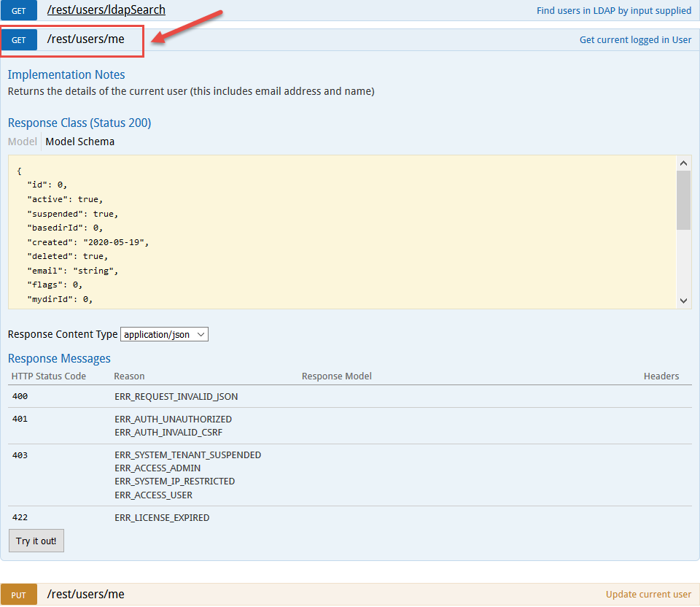Image resolution: width=700 pixels, height=607 pixels.
Task: Open the 'Find users in LDAP' description link
Action: (613, 10)
